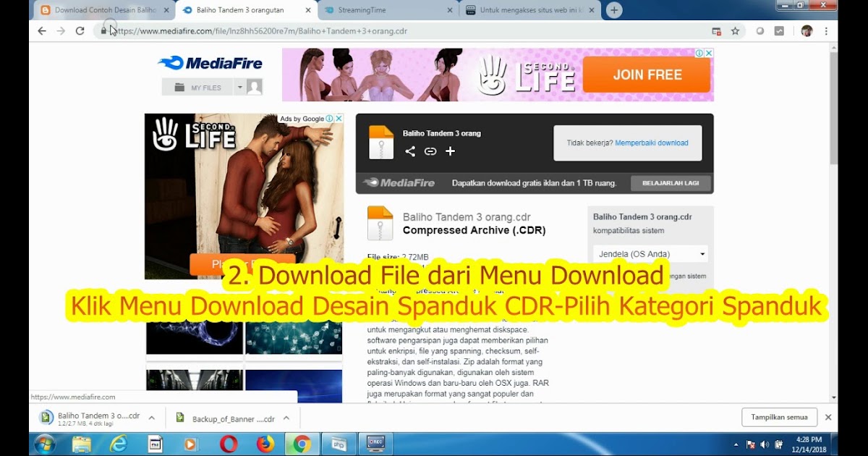
Task: Click the MediaFire account avatar icon
Action: 255,88
